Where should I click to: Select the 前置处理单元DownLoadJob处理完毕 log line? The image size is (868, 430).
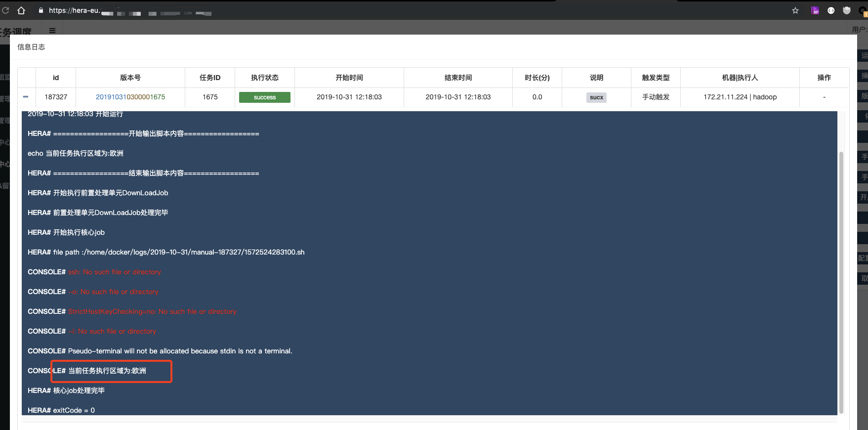(x=98, y=213)
